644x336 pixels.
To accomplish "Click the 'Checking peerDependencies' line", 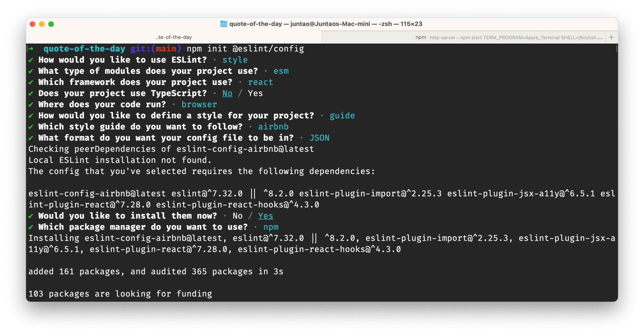I will [x=171, y=149].
